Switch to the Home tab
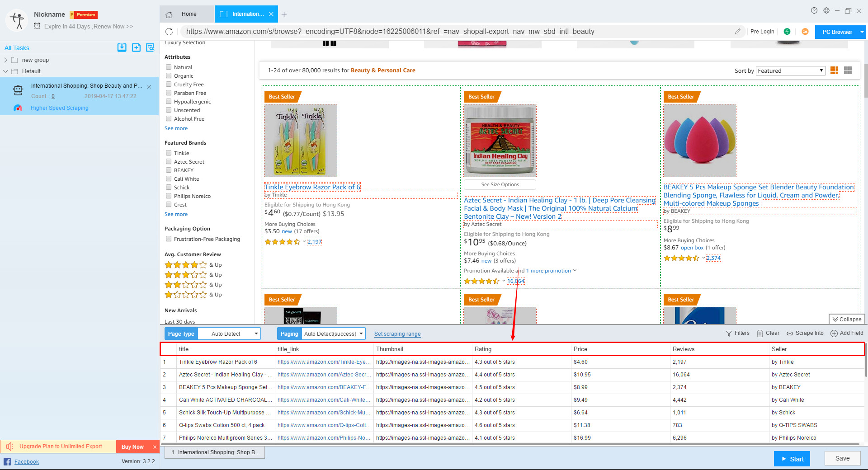 [187, 14]
